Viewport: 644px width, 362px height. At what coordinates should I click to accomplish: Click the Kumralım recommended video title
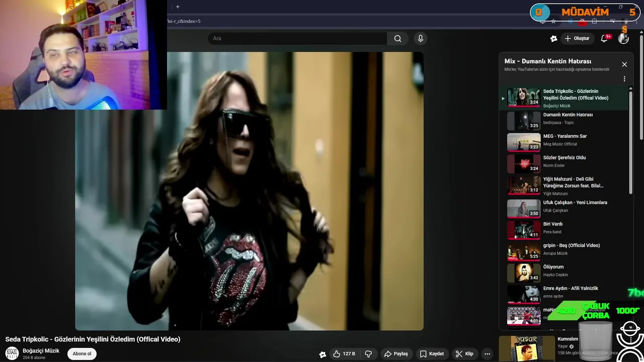(568, 339)
